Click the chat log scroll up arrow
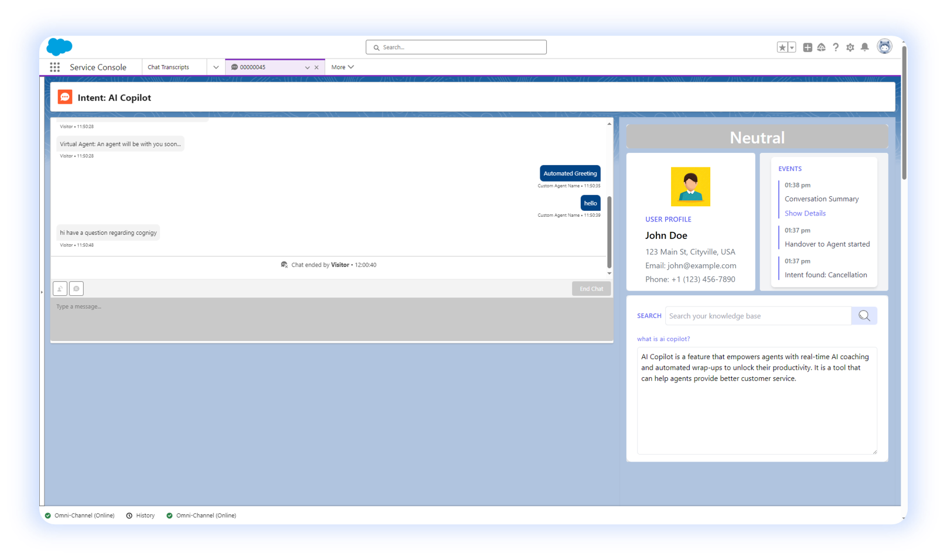Screen dimensions: 947x560 609,124
